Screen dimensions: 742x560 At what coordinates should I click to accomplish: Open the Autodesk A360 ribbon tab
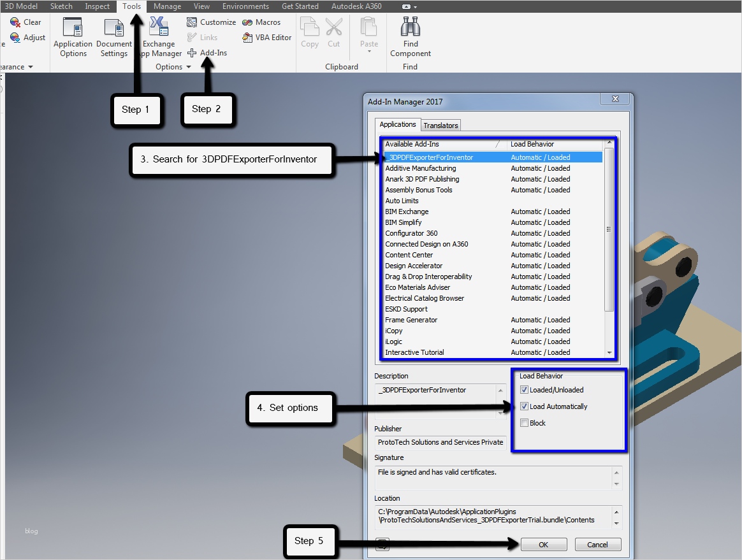pos(356,6)
